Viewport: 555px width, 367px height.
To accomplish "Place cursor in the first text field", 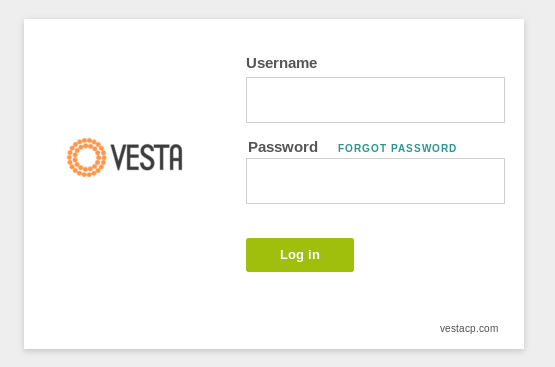I will 375,100.
